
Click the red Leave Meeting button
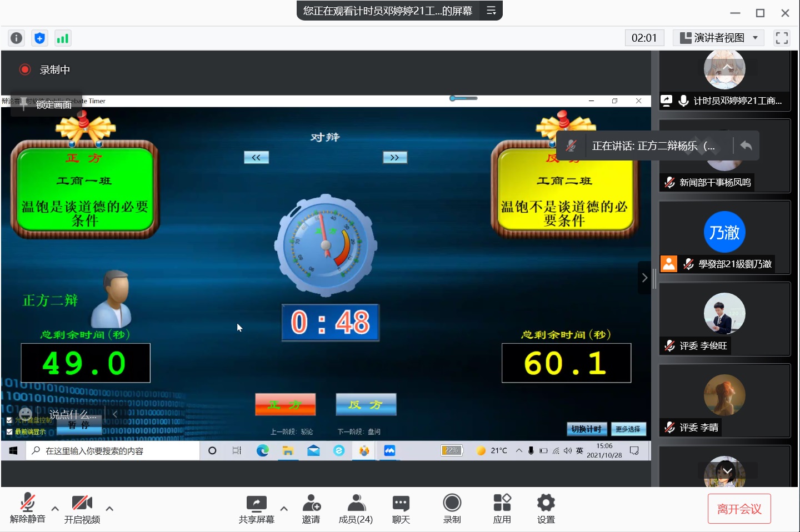(x=739, y=509)
